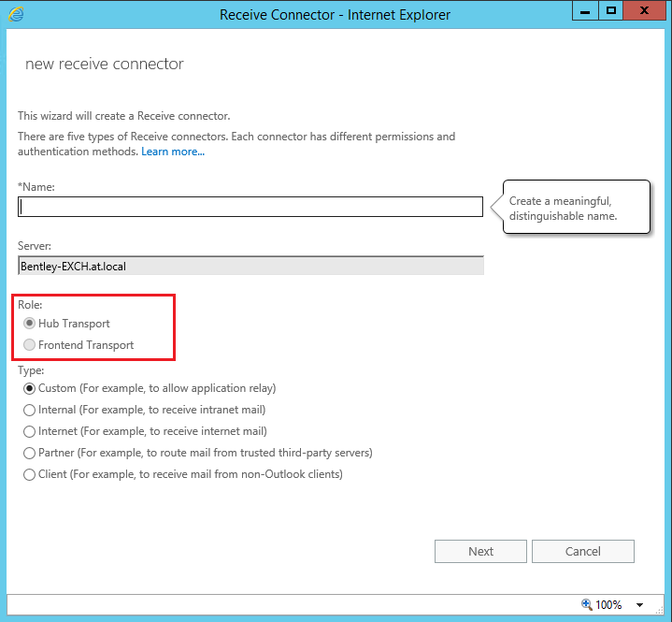This screenshot has width=672, height=622.
Task: Choose the Internal connector type
Action: [x=29, y=410]
